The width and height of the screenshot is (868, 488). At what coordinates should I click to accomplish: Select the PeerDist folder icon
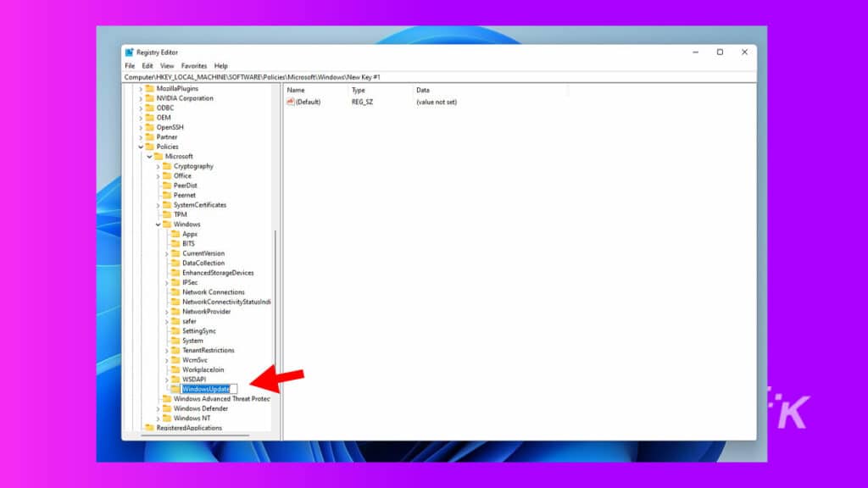[x=167, y=186]
